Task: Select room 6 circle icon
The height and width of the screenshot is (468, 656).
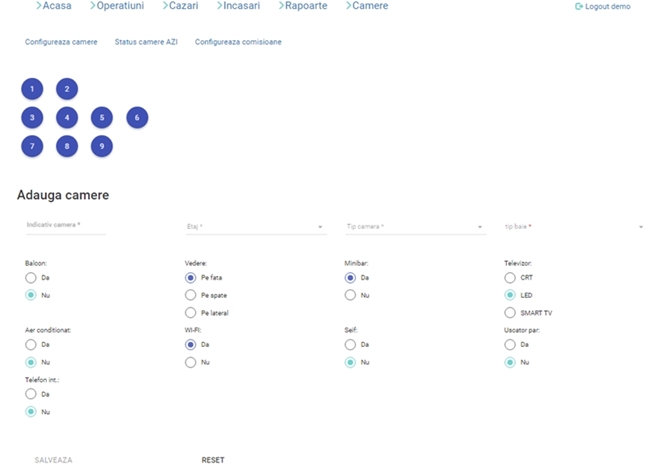Action: [137, 118]
